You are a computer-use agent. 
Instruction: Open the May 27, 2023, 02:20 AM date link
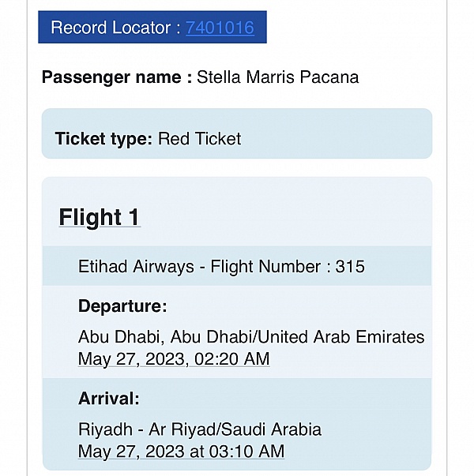(174, 359)
